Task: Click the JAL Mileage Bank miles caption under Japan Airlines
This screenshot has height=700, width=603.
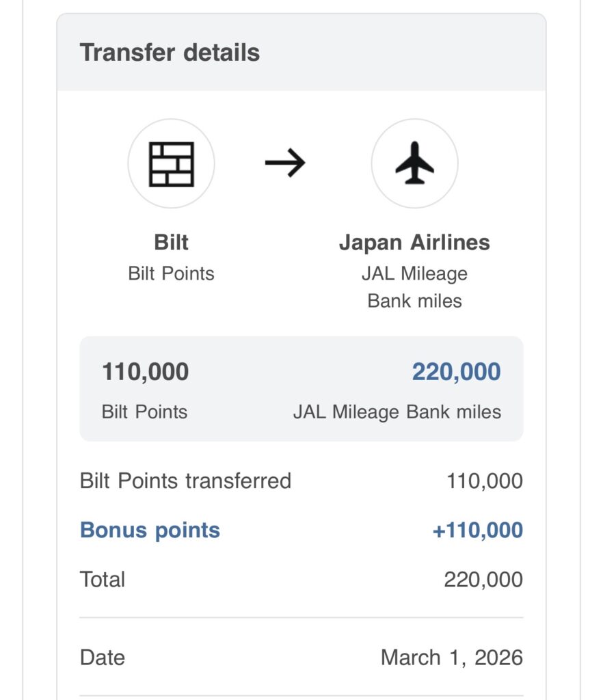Action: point(414,287)
